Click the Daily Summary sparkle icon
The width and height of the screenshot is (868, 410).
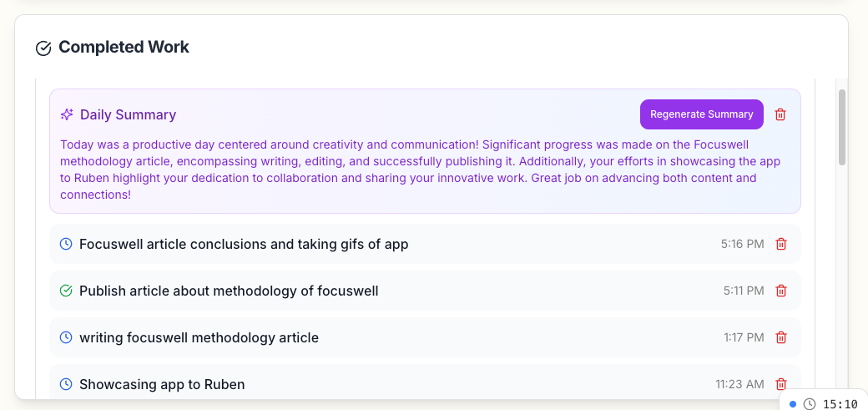(x=67, y=114)
